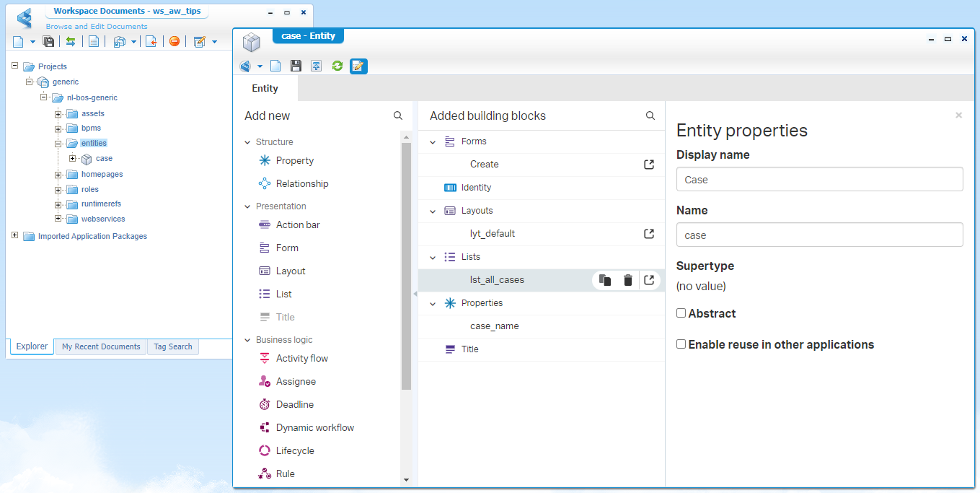Open lyt_default in external editor

click(x=649, y=234)
